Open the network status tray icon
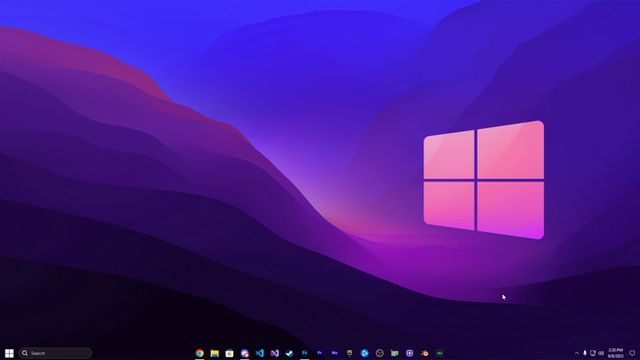Screen dimensions: 640x360 tap(593, 353)
